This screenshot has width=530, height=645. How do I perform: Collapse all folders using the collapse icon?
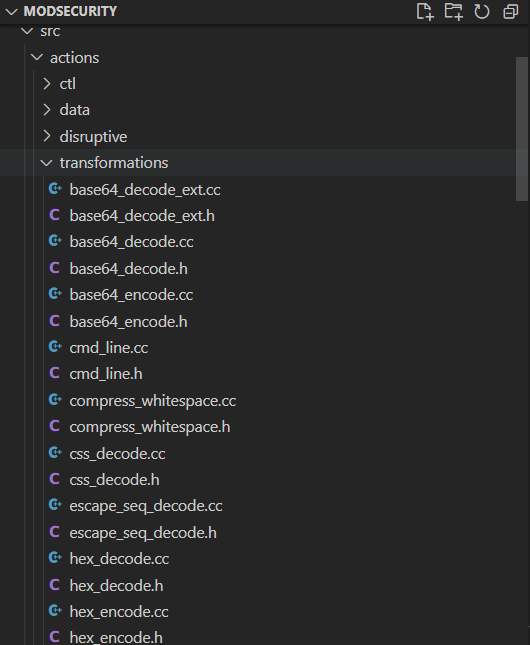tap(511, 11)
